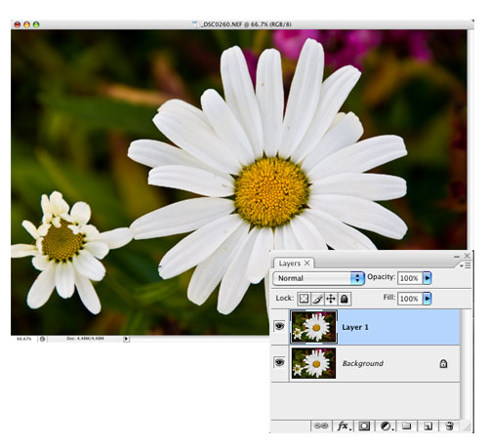
Task: Open the Layers panel options menu
Action: (466, 265)
